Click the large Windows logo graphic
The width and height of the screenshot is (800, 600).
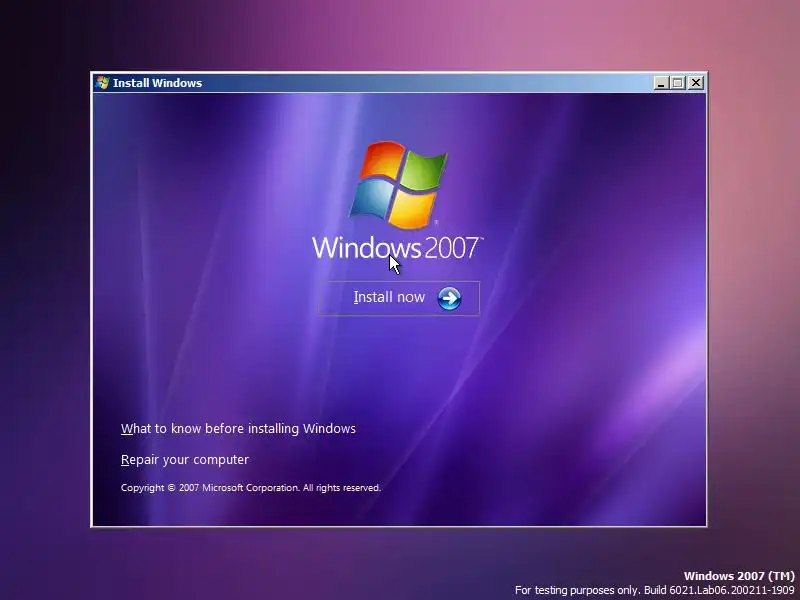[398, 185]
